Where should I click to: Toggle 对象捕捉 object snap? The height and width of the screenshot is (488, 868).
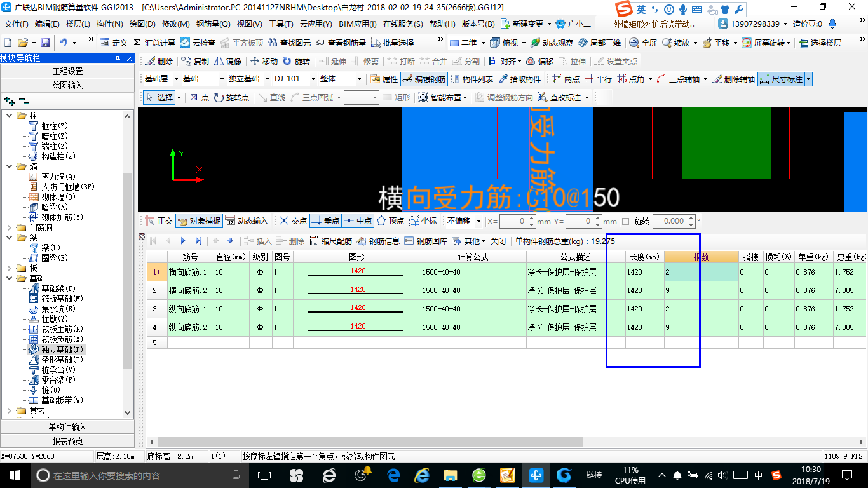199,221
